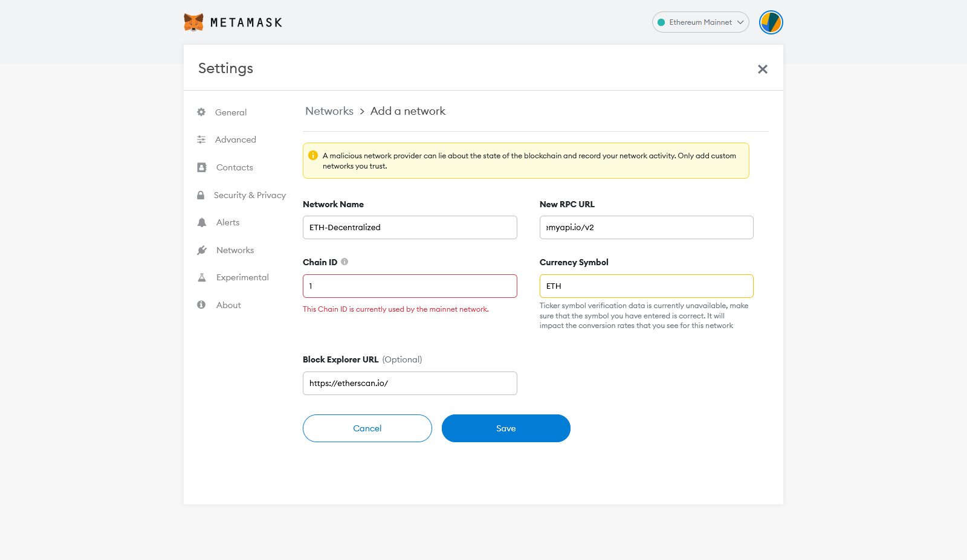Open Networks settings tab
The width and height of the screenshot is (967, 560).
[x=235, y=250]
